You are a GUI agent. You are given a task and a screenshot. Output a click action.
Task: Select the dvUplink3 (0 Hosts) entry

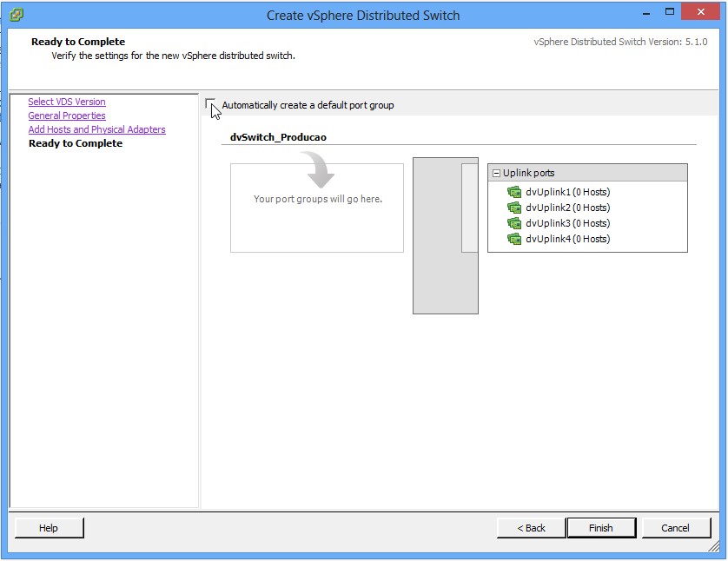[x=567, y=223]
